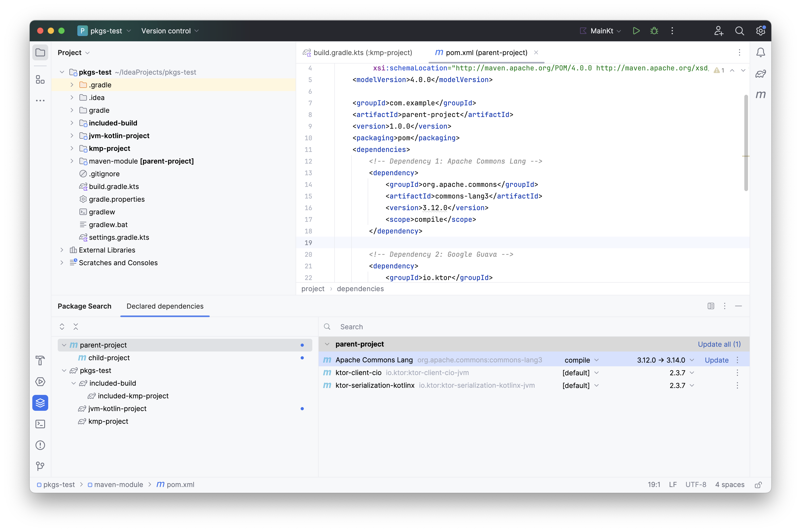801x532 pixels.
Task: Close the pom.xml editor tab
Action: [536, 53]
